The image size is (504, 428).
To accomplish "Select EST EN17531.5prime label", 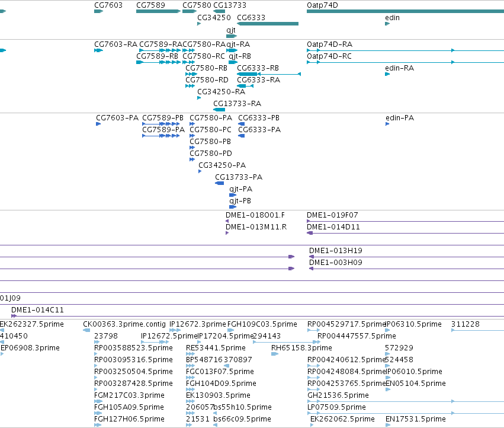I will 416,419.
